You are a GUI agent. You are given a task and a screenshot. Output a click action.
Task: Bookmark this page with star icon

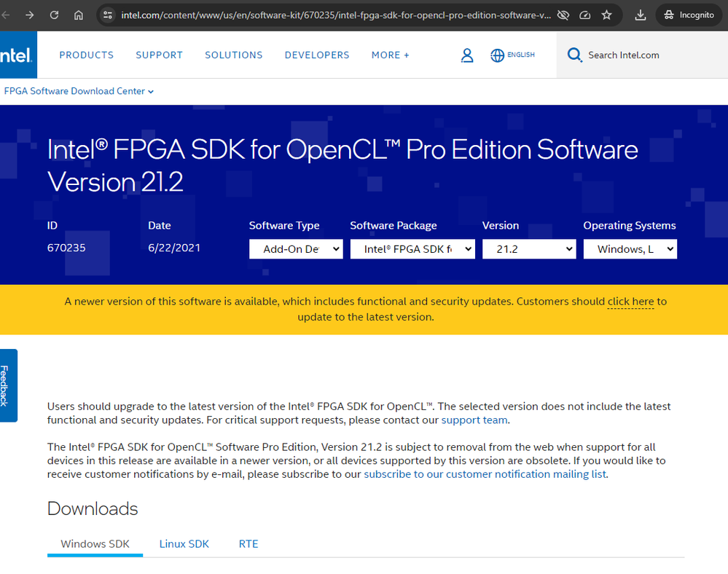(607, 15)
